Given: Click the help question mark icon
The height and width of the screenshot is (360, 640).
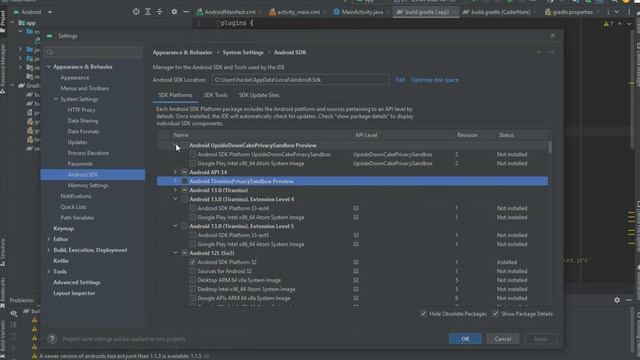Looking at the screenshot, I should (52, 339).
